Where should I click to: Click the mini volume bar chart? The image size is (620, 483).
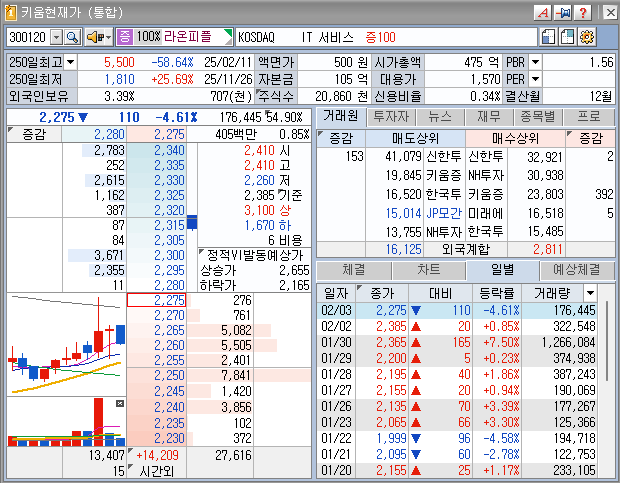click(x=66, y=422)
